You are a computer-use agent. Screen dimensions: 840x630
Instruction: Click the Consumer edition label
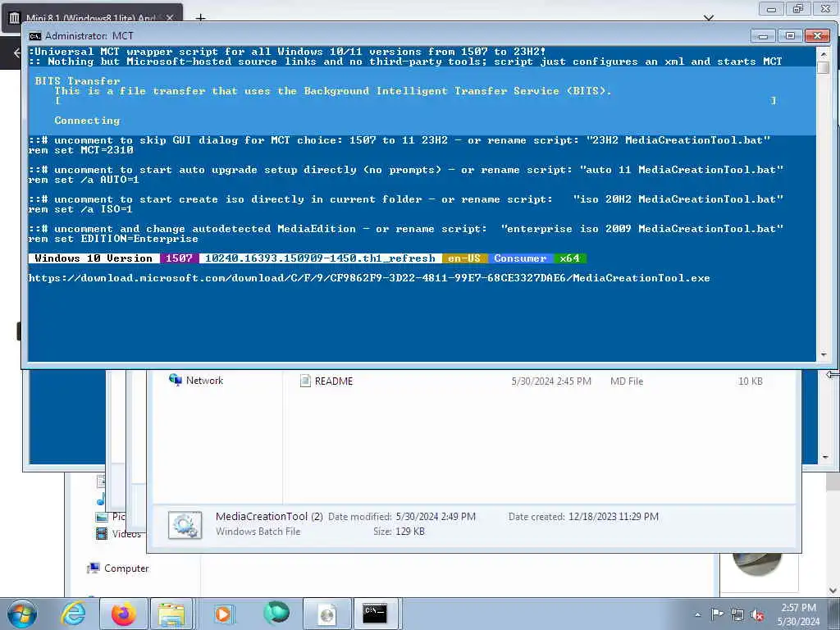point(520,258)
